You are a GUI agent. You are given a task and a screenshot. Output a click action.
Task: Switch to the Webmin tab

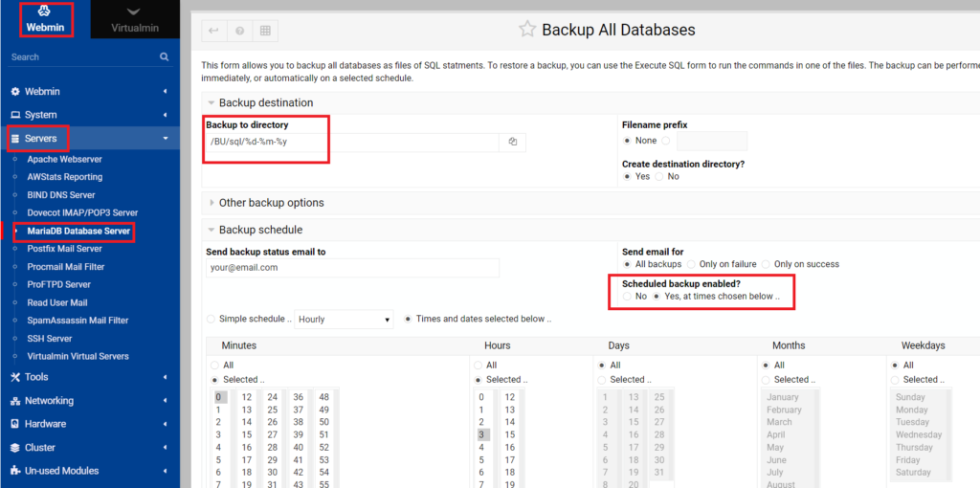[x=45, y=19]
